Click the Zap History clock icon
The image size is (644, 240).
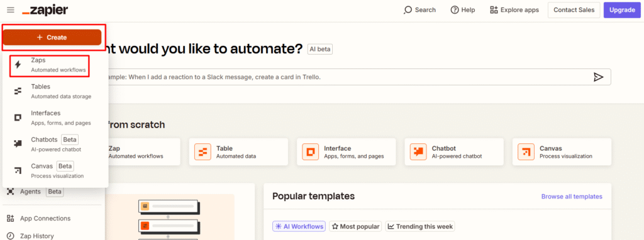(10, 236)
